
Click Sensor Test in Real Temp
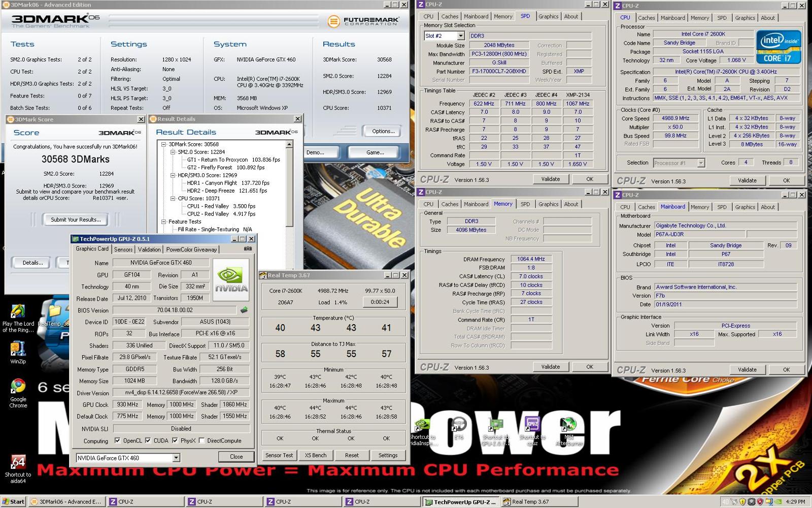279,455
